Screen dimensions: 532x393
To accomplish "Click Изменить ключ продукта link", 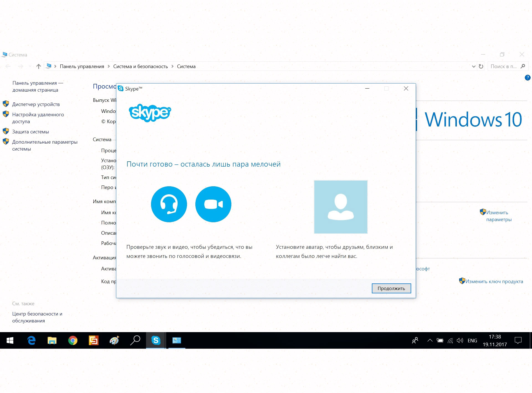I will pyautogui.click(x=494, y=281).
